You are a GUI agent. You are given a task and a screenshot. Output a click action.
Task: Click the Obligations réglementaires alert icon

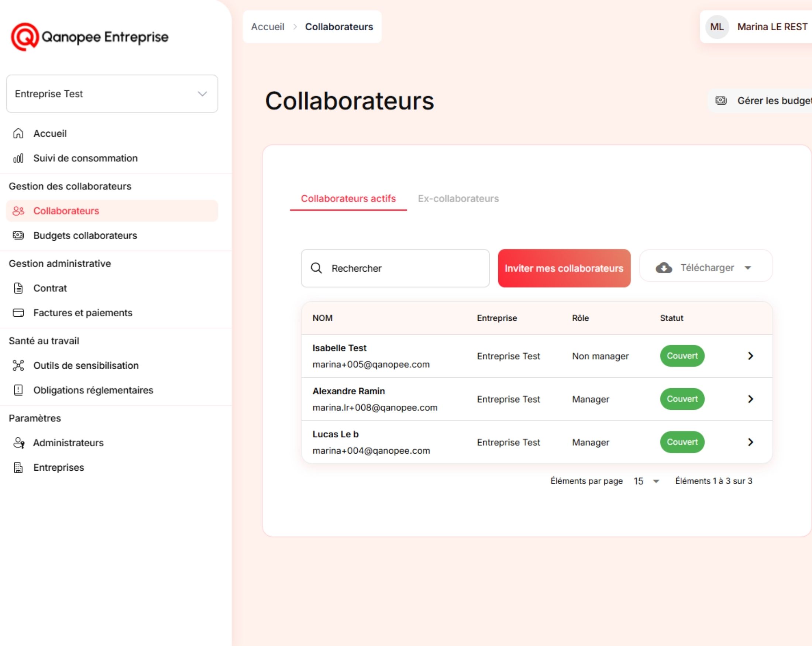pos(18,390)
